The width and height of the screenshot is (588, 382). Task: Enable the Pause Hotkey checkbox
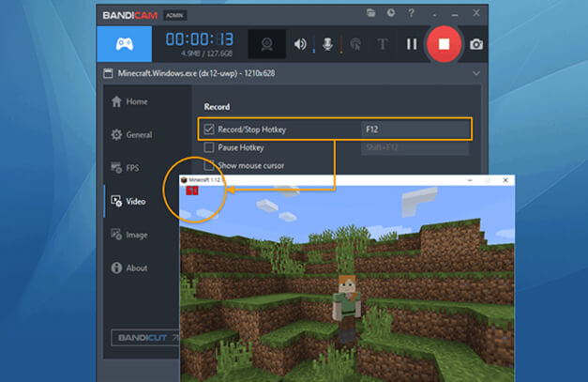(209, 147)
